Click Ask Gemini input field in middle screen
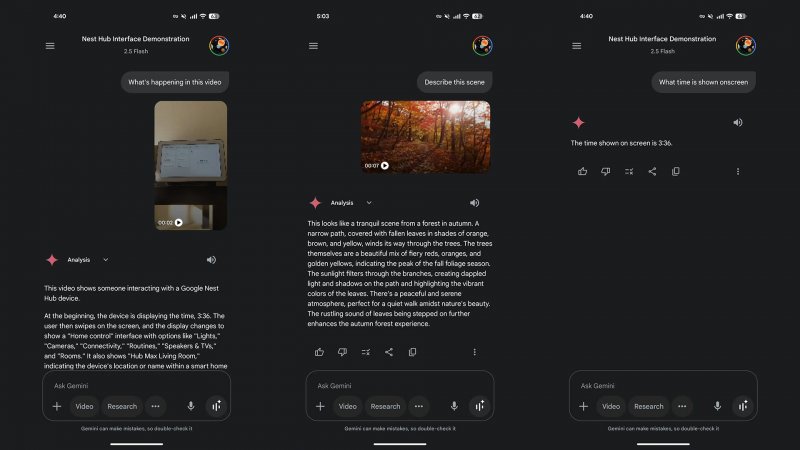This screenshot has height=450, width=800. (399, 386)
